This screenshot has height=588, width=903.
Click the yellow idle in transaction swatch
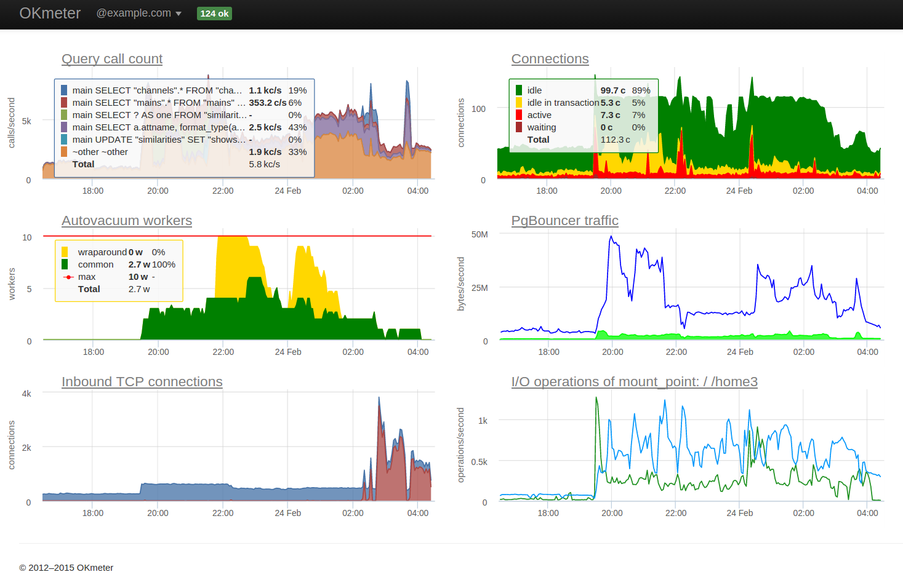[x=519, y=103]
